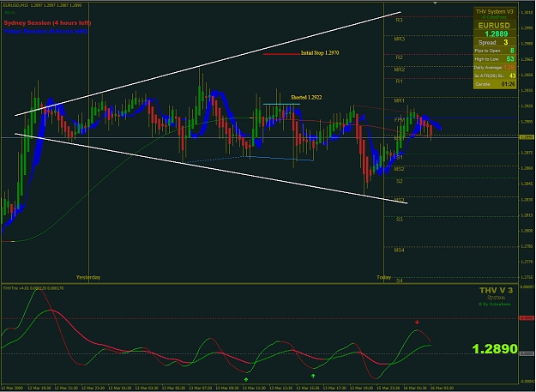Viewport: 536px width, 392px height.
Task: Click the MS2 pivot level label
Action: tap(400, 169)
